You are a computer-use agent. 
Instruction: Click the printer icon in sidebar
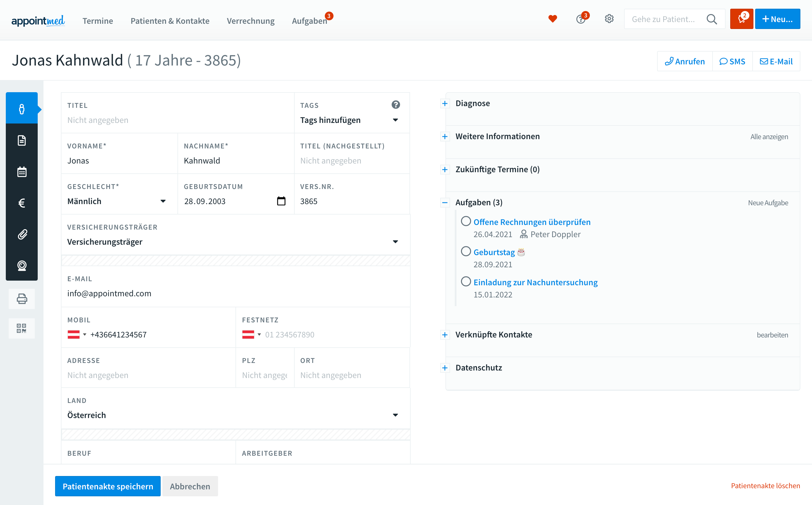(x=22, y=299)
